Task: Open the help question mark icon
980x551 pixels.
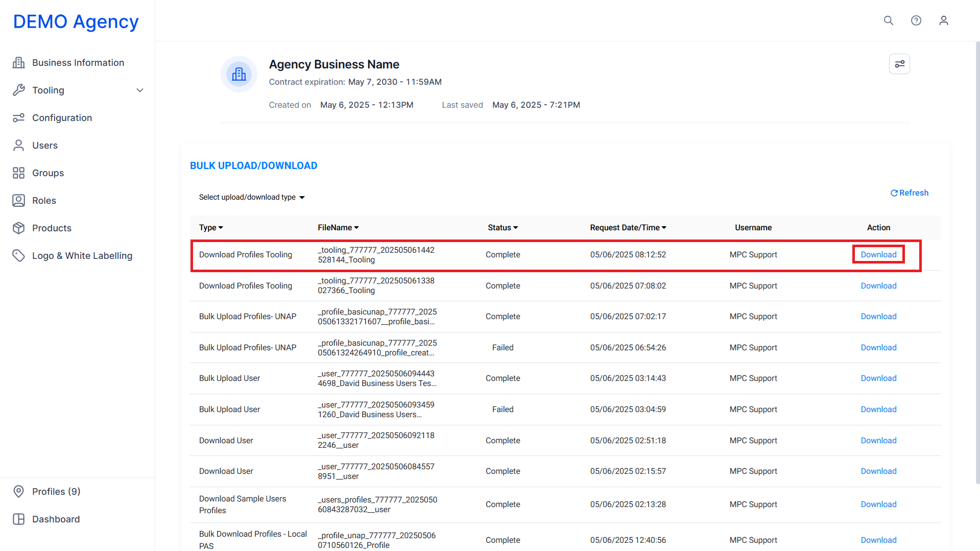Action: tap(916, 20)
